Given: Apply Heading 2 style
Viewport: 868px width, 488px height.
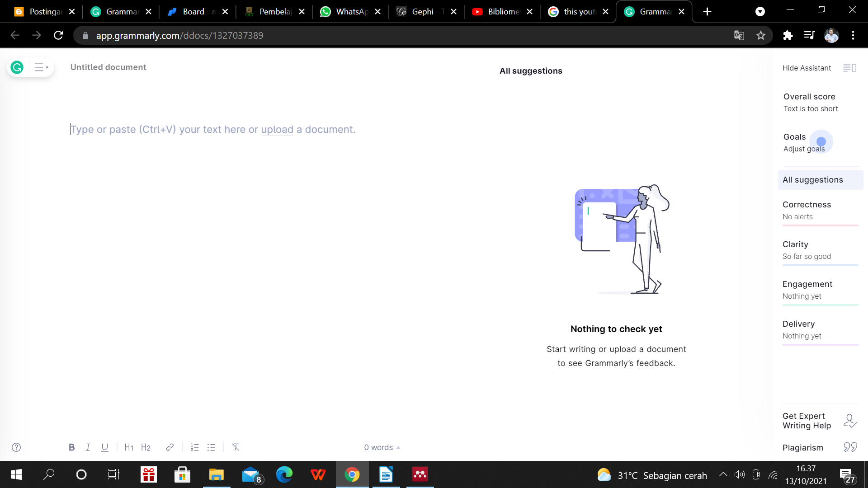Looking at the screenshot, I should pyautogui.click(x=146, y=447).
